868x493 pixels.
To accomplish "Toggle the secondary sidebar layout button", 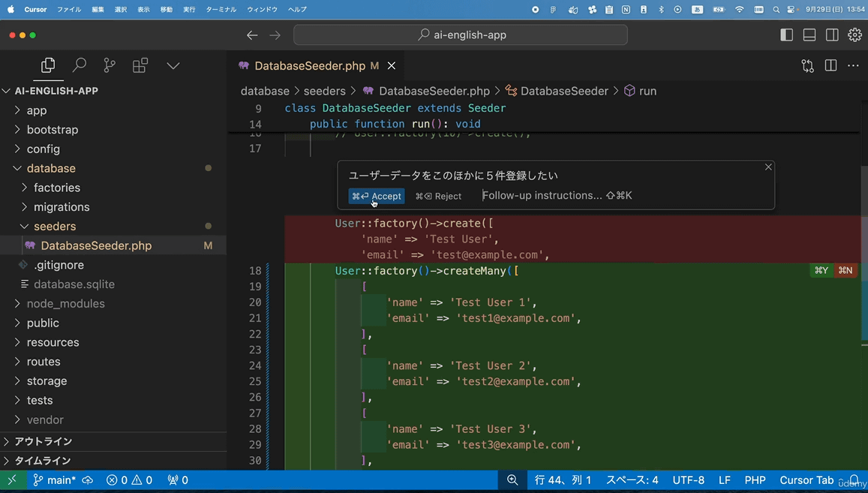I will pos(832,35).
